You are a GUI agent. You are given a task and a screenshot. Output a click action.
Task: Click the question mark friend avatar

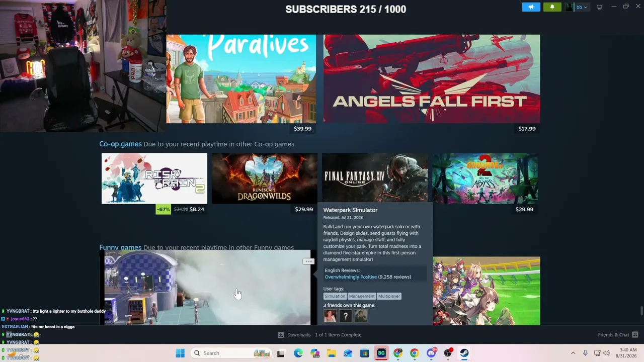tap(346, 316)
